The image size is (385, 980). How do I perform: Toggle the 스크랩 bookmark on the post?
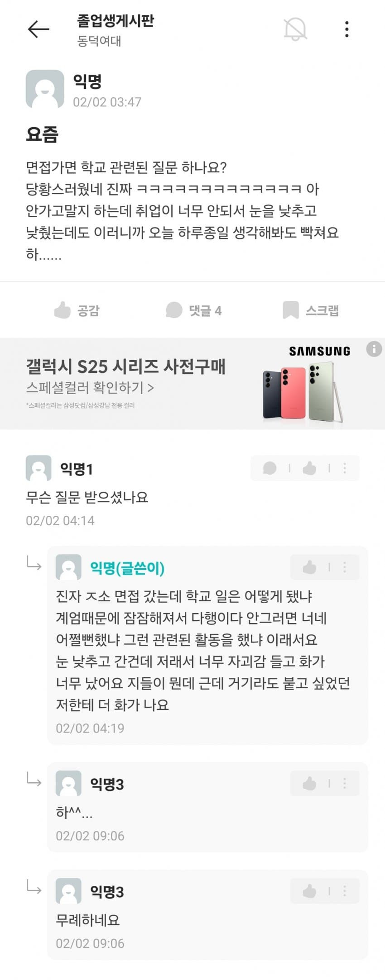pos(310,310)
